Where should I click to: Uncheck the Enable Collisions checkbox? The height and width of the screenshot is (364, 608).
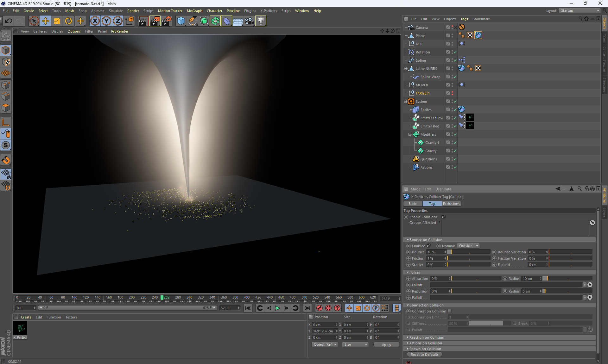[x=443, y=217]
